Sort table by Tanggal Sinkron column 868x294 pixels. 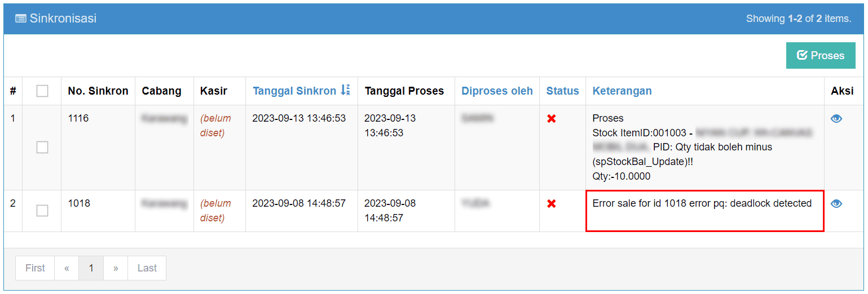coord(294,91)
